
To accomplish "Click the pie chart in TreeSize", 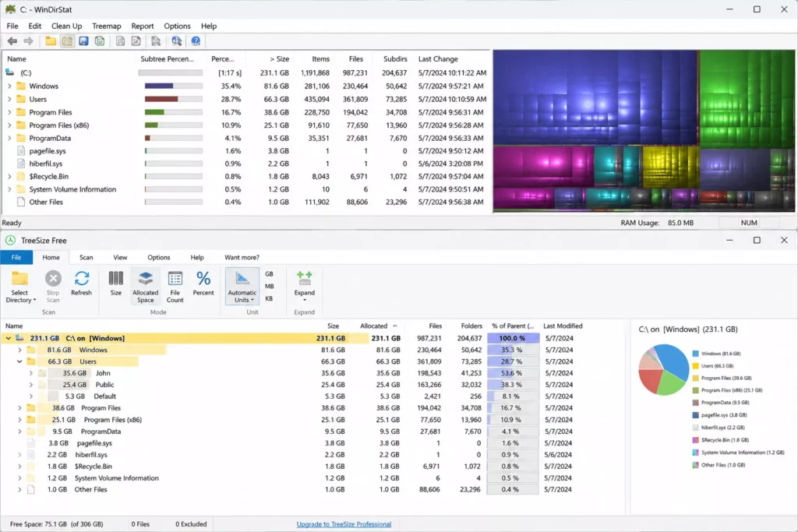I will pyautogui.click(x=664, y=370).
